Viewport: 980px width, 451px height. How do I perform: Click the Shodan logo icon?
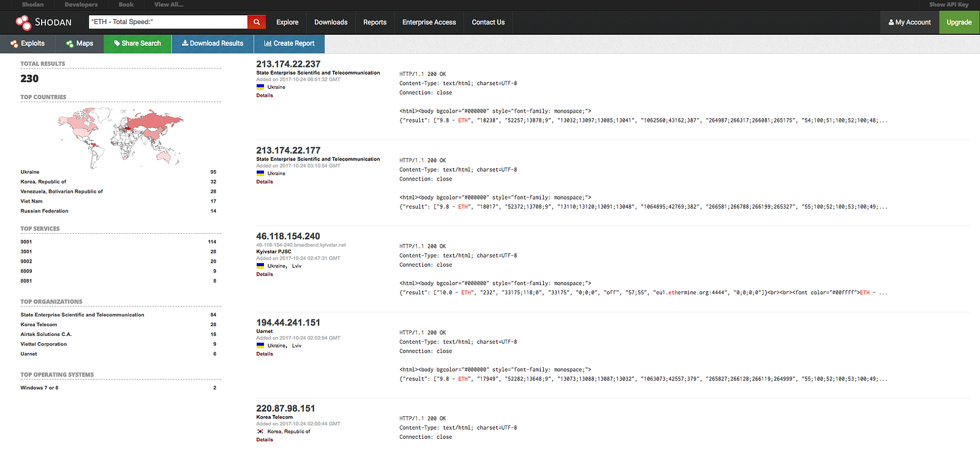(23, 23)
